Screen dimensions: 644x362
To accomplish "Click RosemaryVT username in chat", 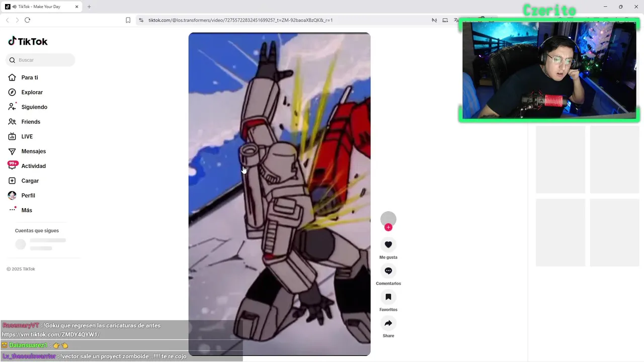I will (21, 325).
